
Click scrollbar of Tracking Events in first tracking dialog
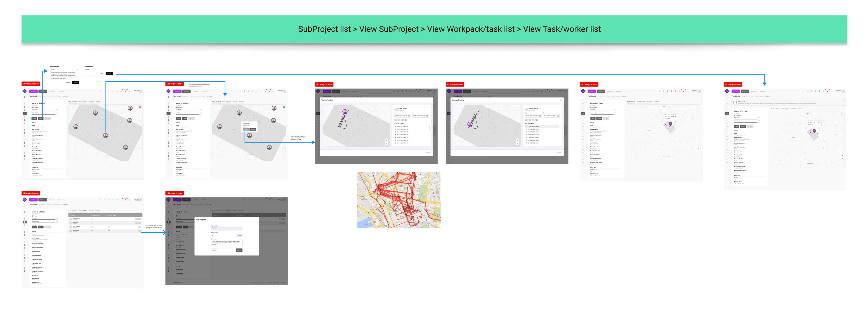pos(430,128)
